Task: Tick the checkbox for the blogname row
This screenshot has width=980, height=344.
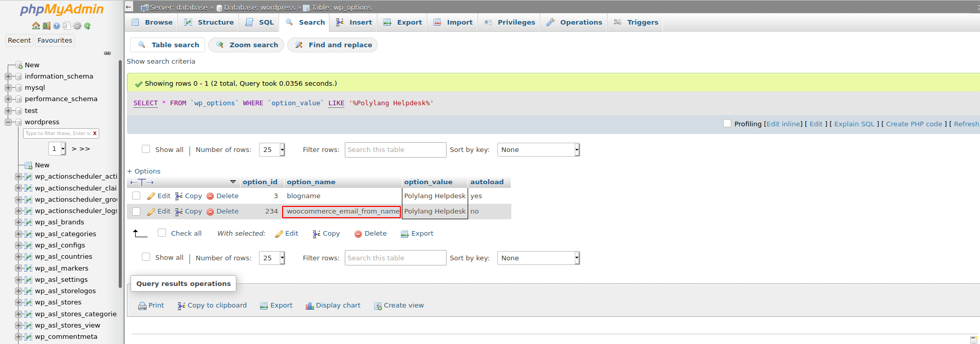Action: click(x=136, y=196)
